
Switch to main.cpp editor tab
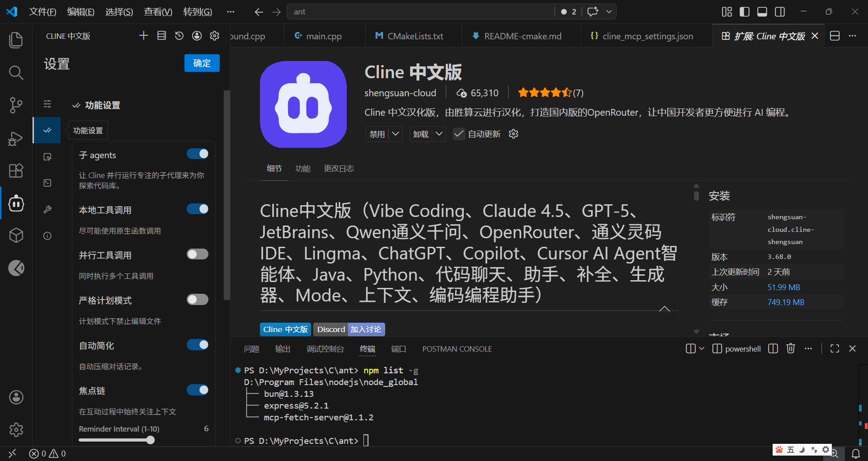click(324, 36)
